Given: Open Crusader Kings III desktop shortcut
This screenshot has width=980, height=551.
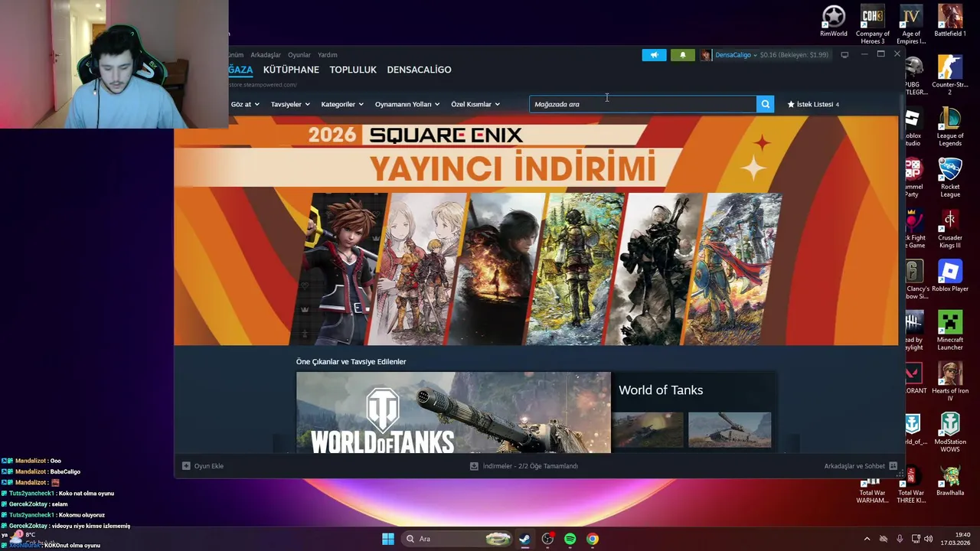Looking at the screenshot, I should [x=950, y=230].
